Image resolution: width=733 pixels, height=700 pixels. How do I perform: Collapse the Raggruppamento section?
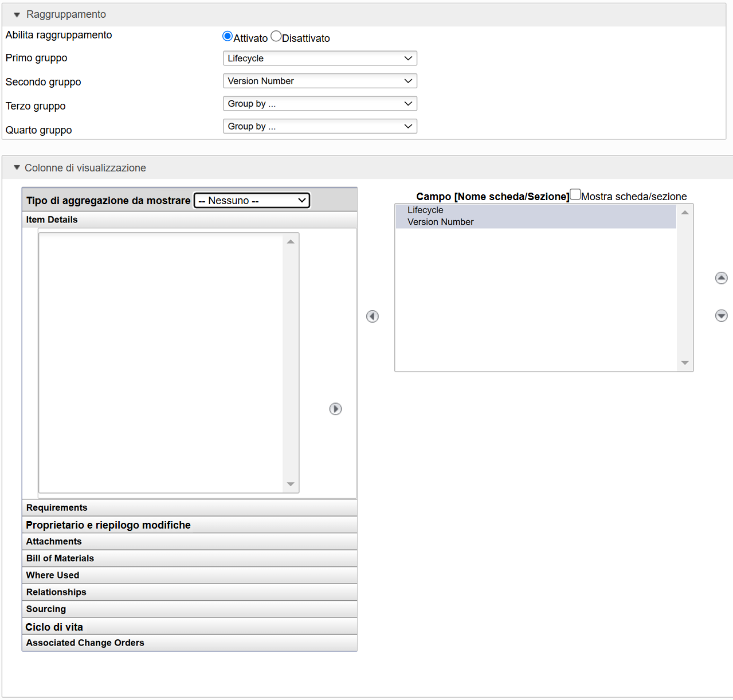[x=16, y=14]
